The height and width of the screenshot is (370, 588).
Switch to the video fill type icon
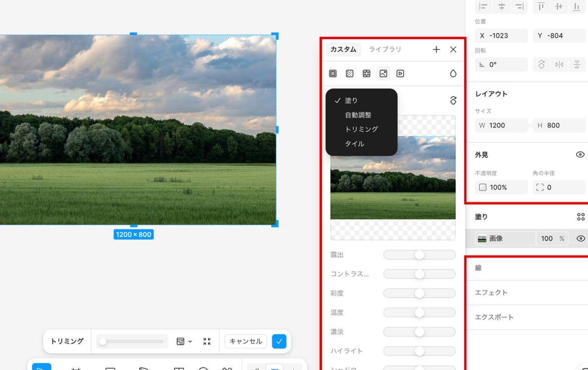(x=400, y=73)
